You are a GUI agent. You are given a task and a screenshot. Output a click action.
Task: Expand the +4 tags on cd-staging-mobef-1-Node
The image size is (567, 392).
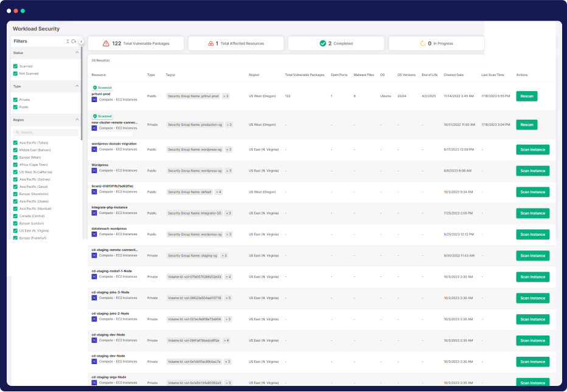tap(228, 277)
